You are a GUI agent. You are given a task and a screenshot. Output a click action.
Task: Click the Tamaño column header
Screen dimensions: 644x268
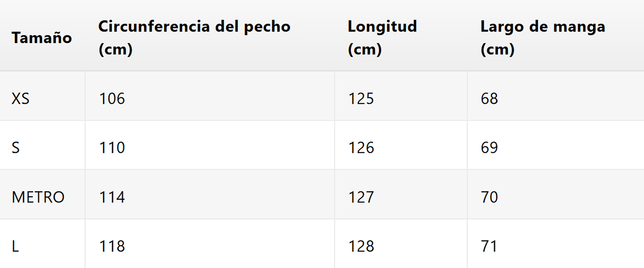(42, 38)
